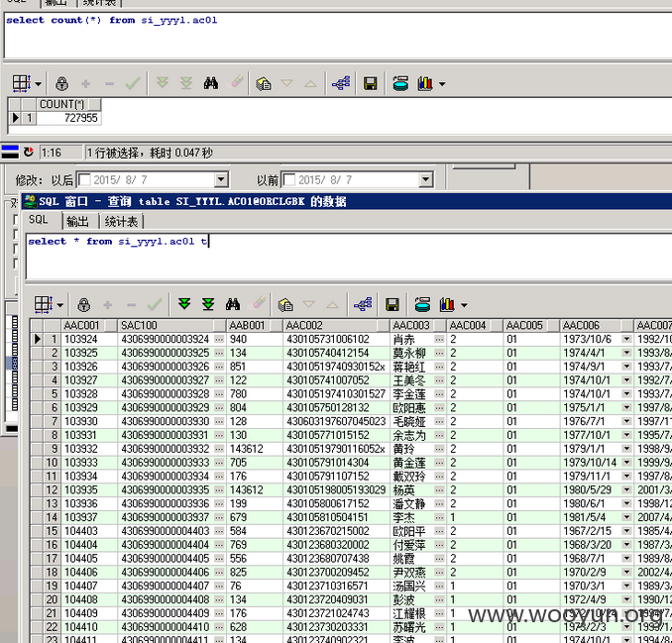The width and height of the screenshot is (672, 643).
Task: Click binoculars find icon in lower toolbar
Action: coord(232,304)
